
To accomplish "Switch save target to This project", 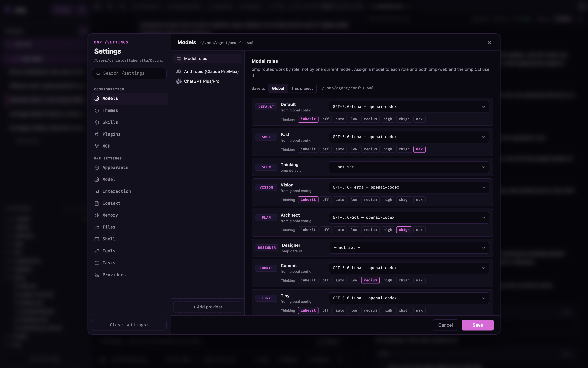I will click(x=302, y=88).
